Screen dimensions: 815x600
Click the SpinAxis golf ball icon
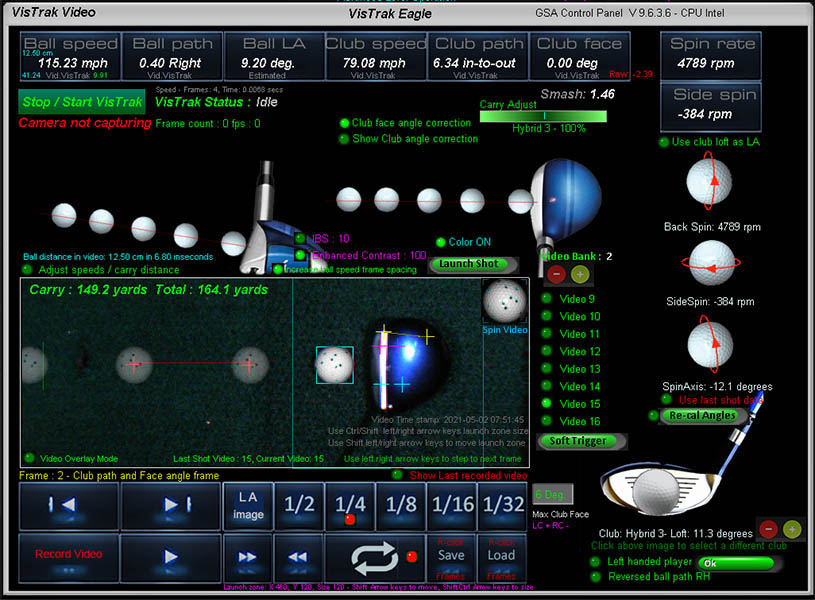(710, 344)
